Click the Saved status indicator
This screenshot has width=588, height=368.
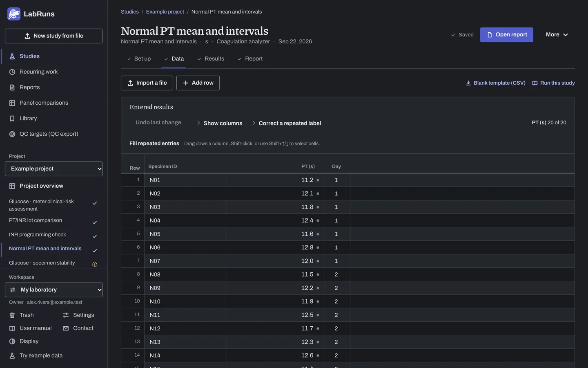click(x=462, y=35)
